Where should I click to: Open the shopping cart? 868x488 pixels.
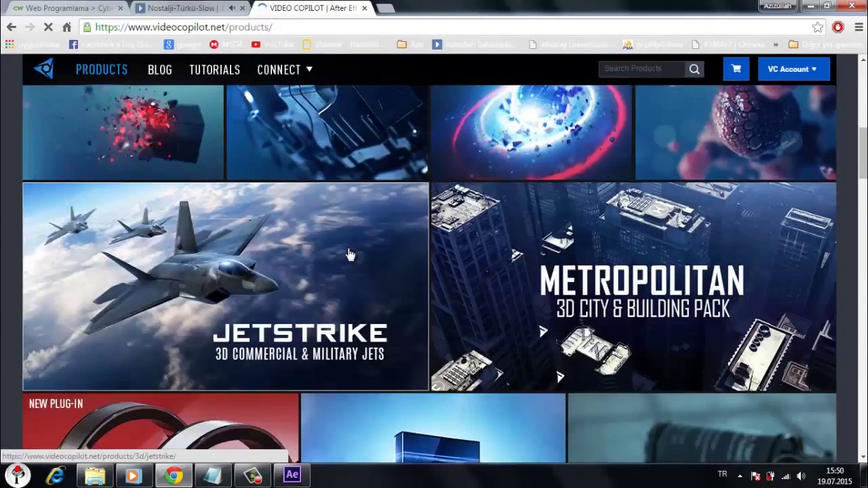coord(736,68)
